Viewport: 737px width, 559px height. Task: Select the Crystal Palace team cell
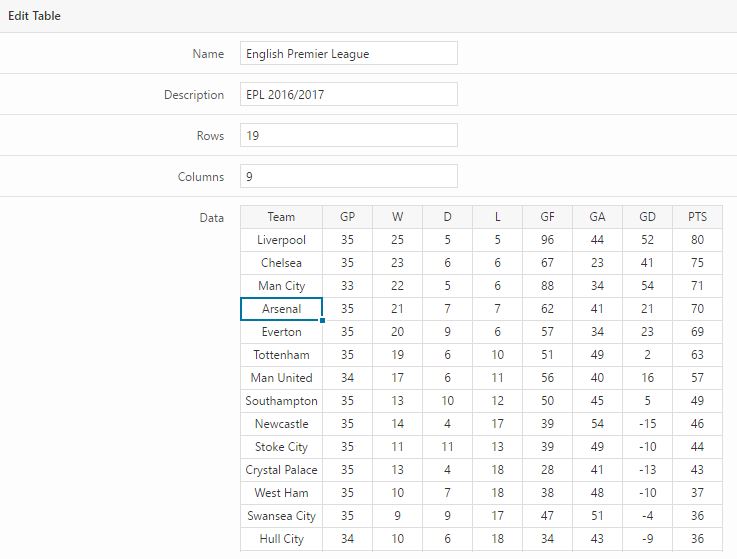coord(281,470)
